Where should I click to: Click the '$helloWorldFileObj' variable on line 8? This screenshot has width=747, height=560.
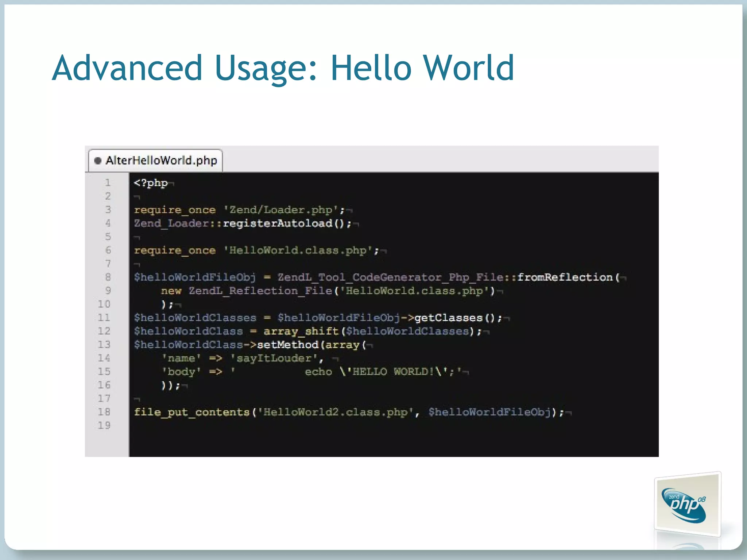195,277
